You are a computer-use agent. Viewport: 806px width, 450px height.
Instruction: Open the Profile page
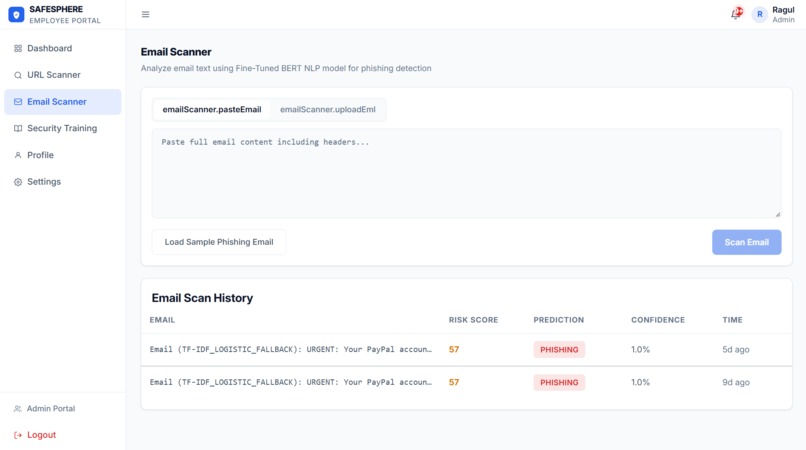pyautogui.click(x=63, y=155)
